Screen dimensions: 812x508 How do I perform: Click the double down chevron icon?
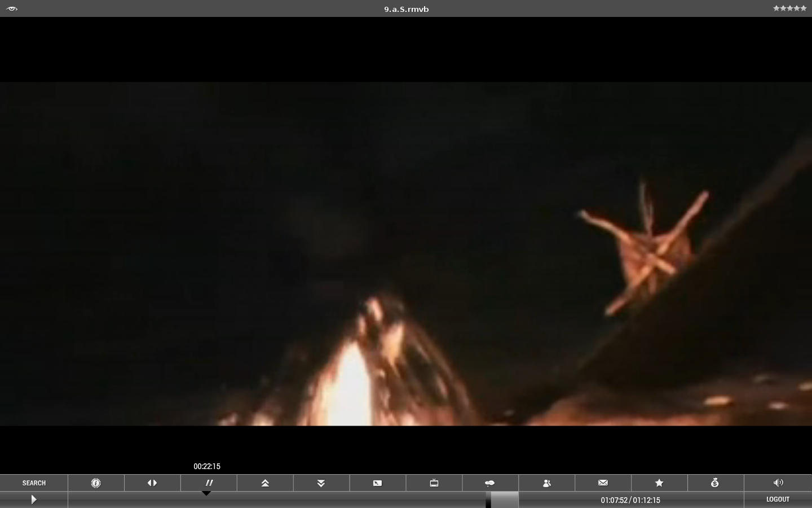coord(321,483)
